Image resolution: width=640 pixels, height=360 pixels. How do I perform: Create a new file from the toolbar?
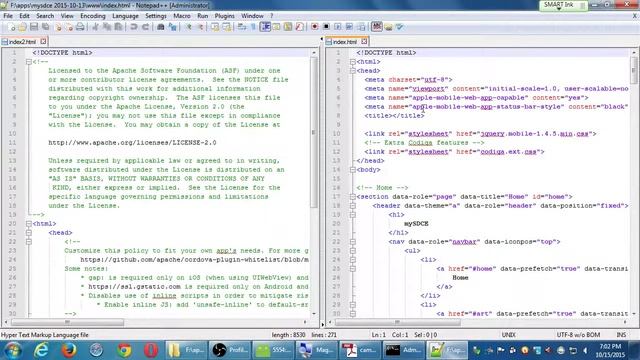pos(11,27)
